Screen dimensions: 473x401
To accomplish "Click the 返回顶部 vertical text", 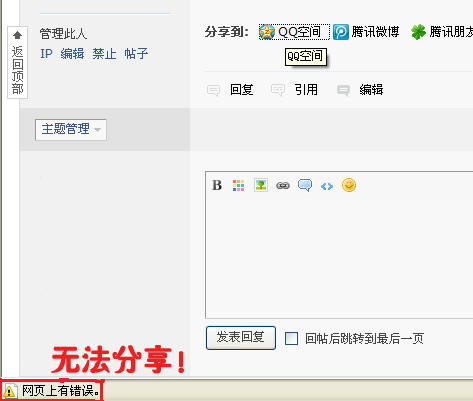I will click(x=18, y=70).
